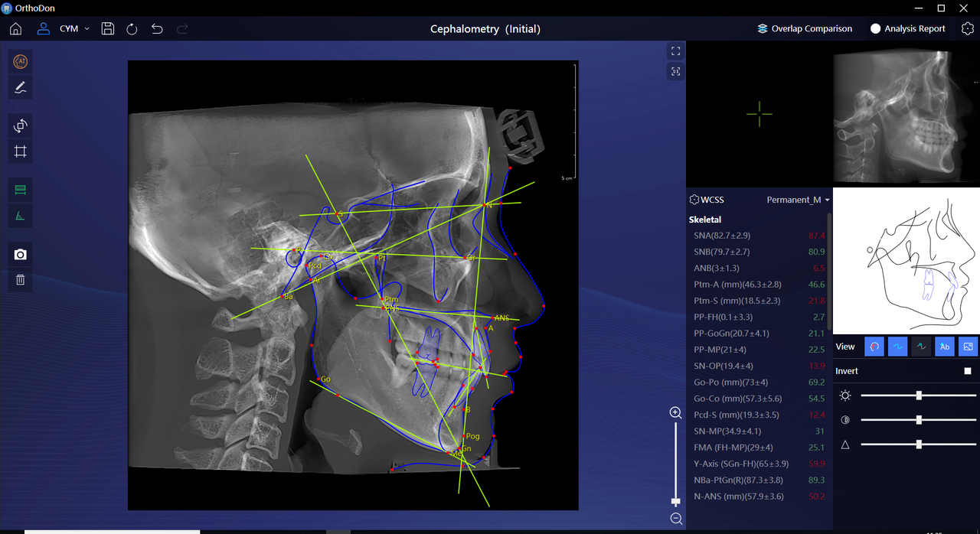Open settings hexagon gear icon
The image size is (980, 534).
pos(967,29)
